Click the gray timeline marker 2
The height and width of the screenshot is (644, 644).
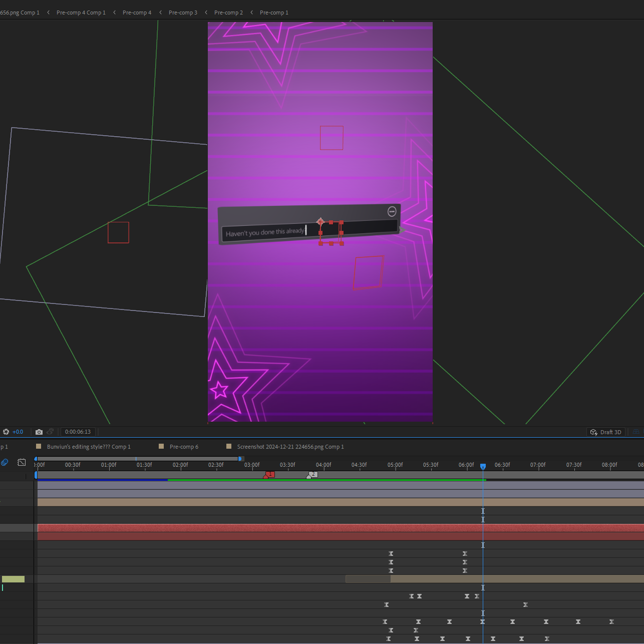pyautogui.click(x=312, y=474)
